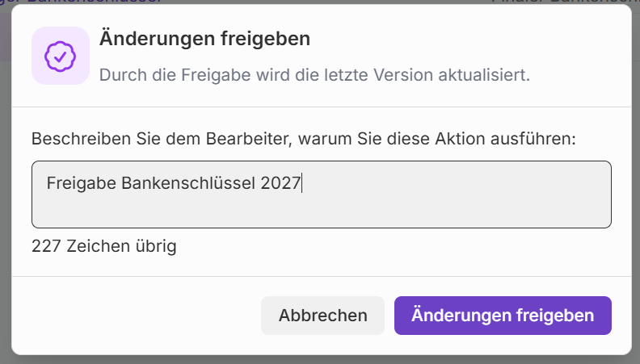This screenshot has width=640, height=364.
Task: Click the bold dialog heading "Änderungen freigeben"
Action: pos(204,39)
